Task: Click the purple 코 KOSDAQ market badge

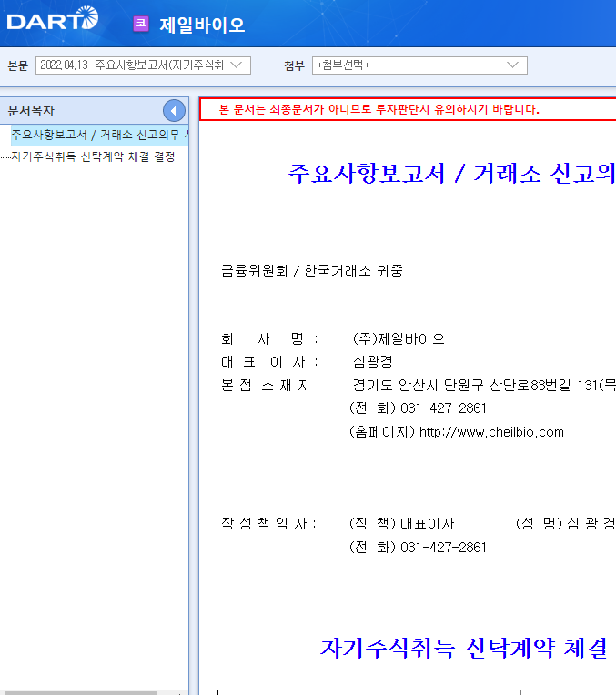Action: pos(141,24)
